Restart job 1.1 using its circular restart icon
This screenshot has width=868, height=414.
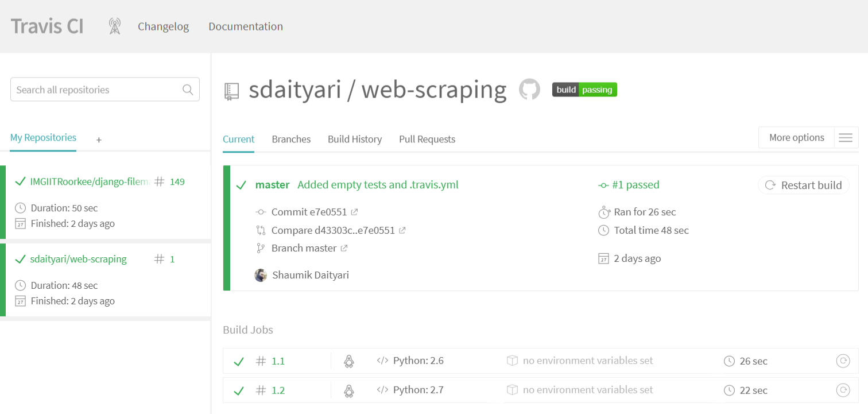point(843,361)
